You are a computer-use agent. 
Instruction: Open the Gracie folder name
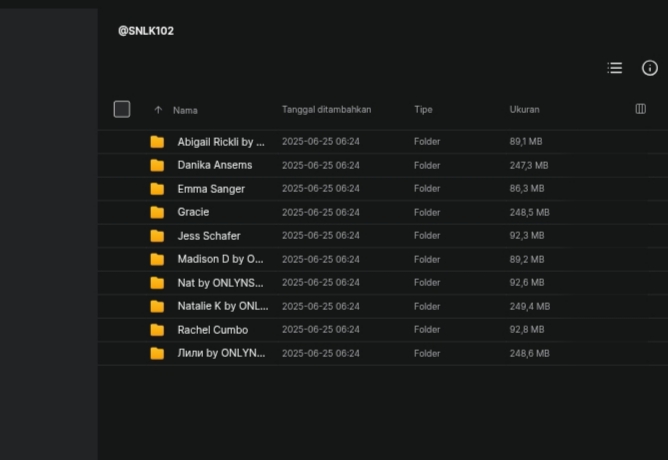tap(193, 212)
